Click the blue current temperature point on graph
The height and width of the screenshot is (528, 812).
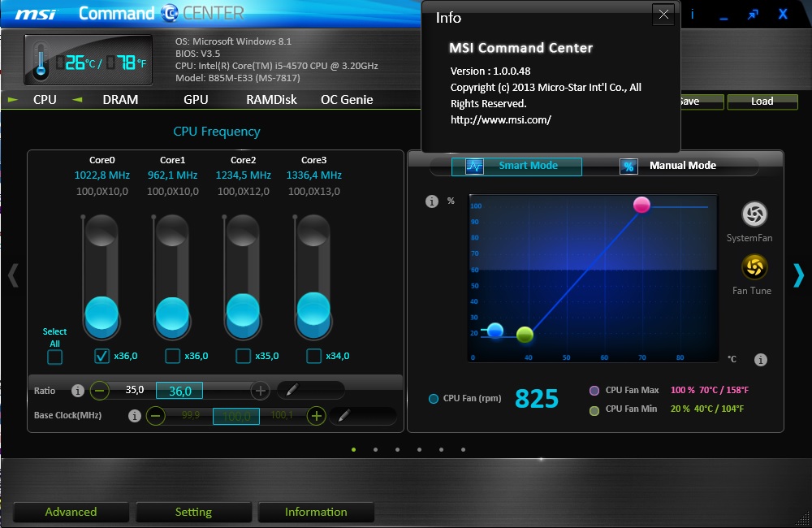click(x=495, y=331)
